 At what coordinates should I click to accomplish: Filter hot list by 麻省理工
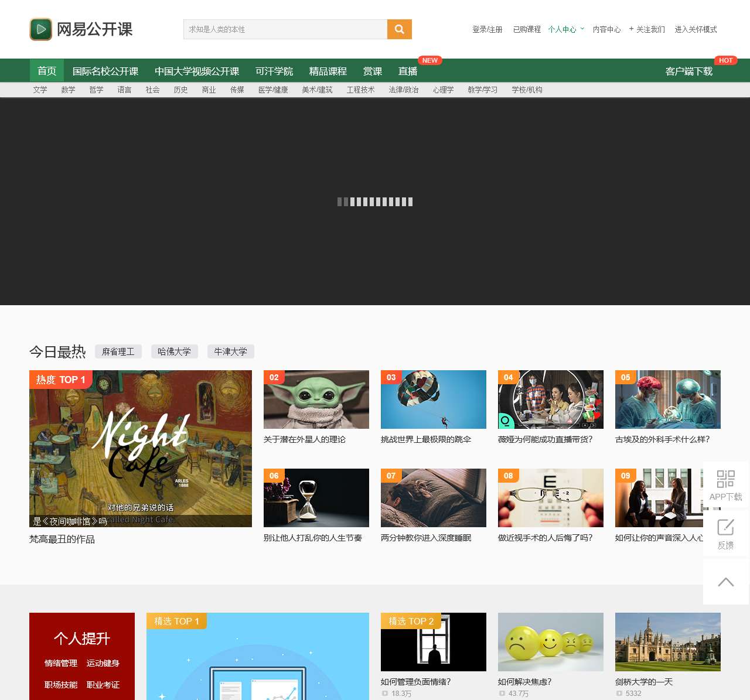tap(118, 351)
